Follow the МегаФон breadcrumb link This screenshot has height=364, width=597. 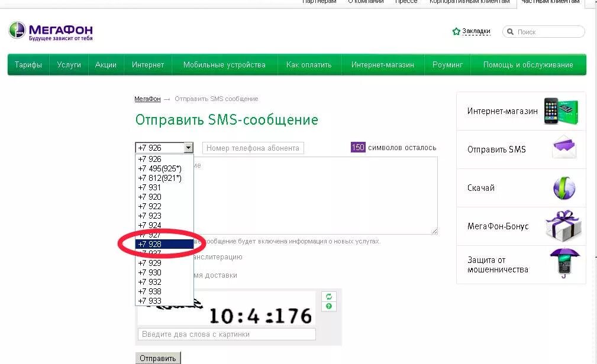[147, 99]
